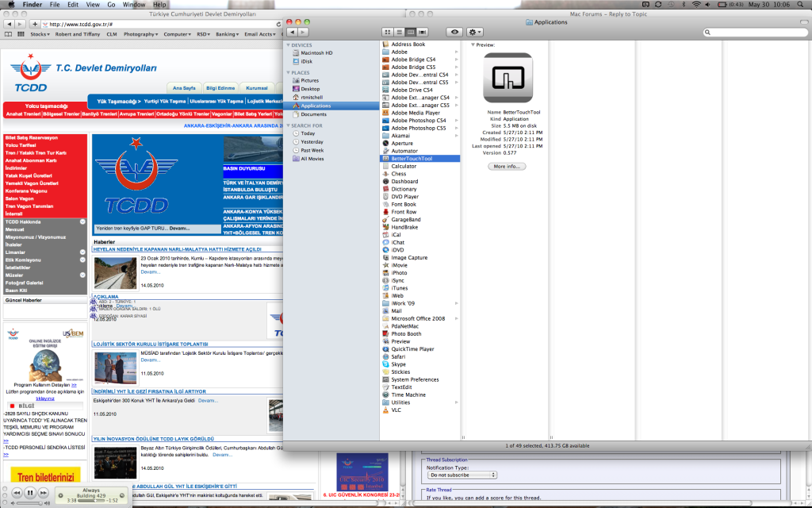The image size is (812, 508).
Task: Click the track progress bar in mini player
Action: pyautogui.click(x=92, y=501)
